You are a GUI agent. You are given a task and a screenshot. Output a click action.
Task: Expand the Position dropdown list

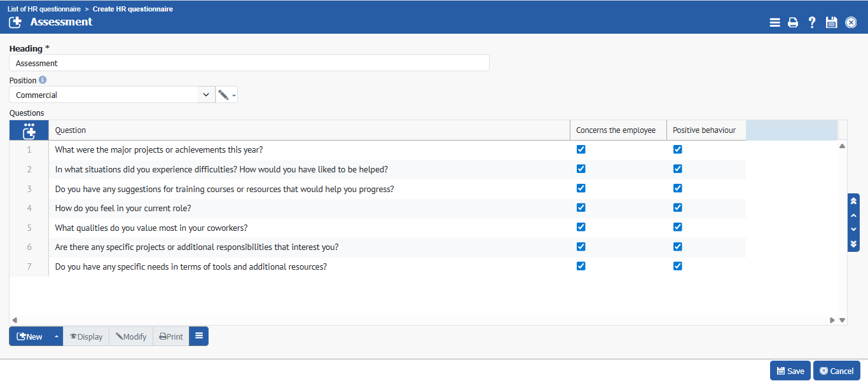point(206,95)
